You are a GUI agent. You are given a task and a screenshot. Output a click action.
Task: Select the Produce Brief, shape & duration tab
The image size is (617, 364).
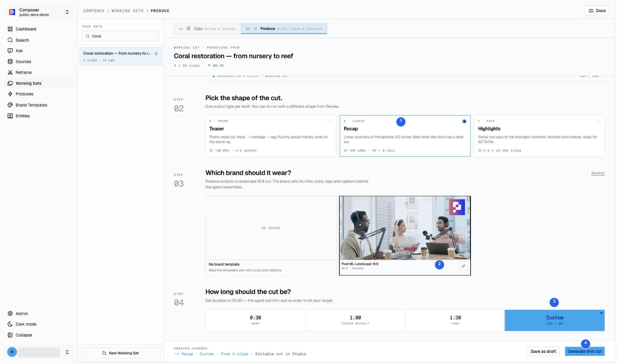click(284, 29)
